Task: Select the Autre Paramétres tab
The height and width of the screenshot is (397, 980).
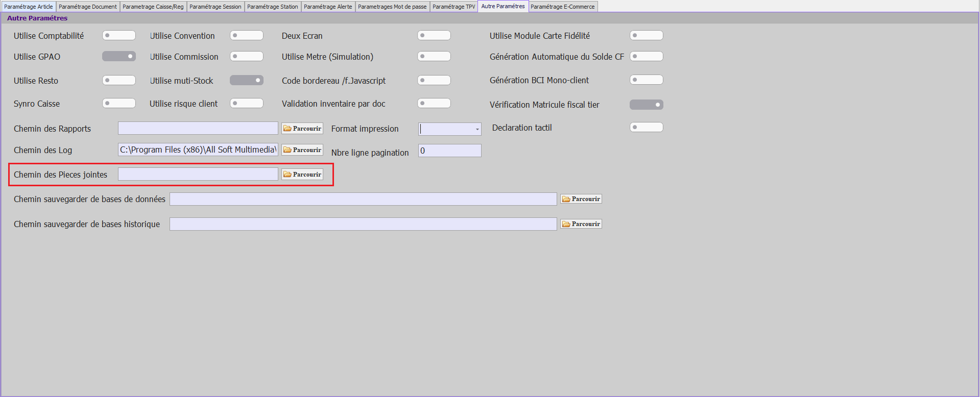Action: pos(503,6)
